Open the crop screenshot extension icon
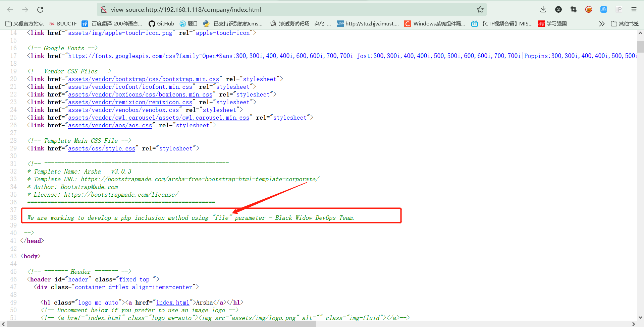This screenshot has height=327, width=644. click(x=574, y=10)
